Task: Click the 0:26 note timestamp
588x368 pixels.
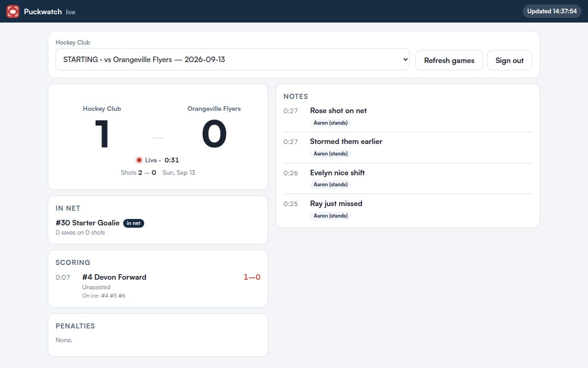Action: coord(291,173)
